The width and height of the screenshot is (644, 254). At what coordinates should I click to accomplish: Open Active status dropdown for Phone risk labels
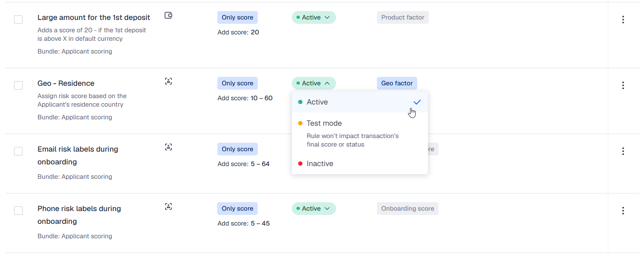tap(313, 209)
